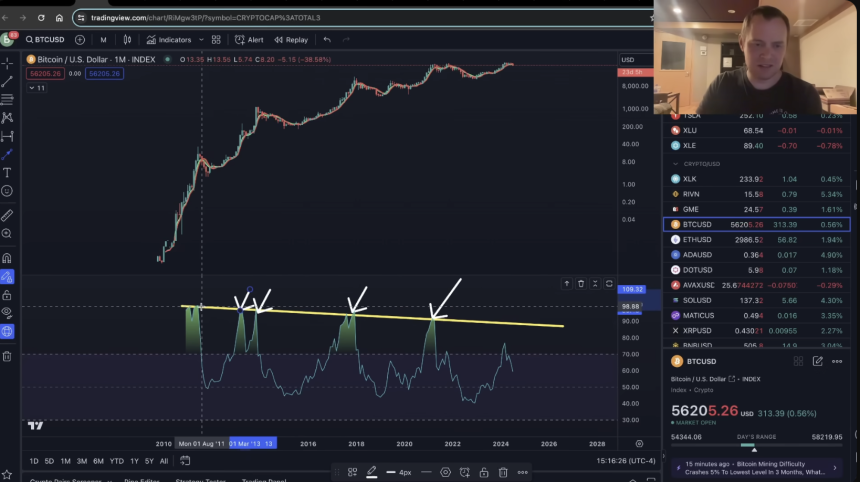The height and width of the screenshot is (482, 860).
Task: Open the chart layout grid selector
Action: point(216,40)
